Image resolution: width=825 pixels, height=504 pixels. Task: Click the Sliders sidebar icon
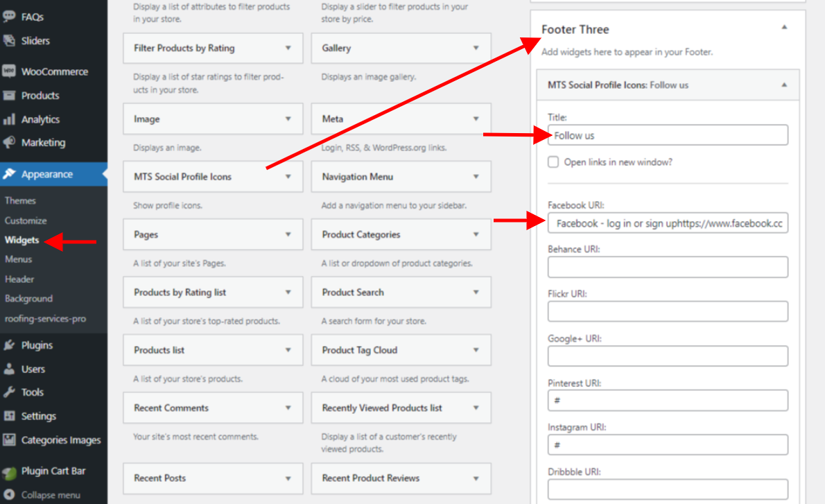point(9,40)
